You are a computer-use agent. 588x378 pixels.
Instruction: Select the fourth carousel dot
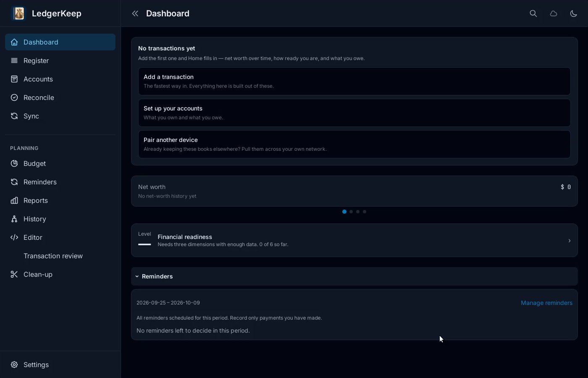click(365, 212)
